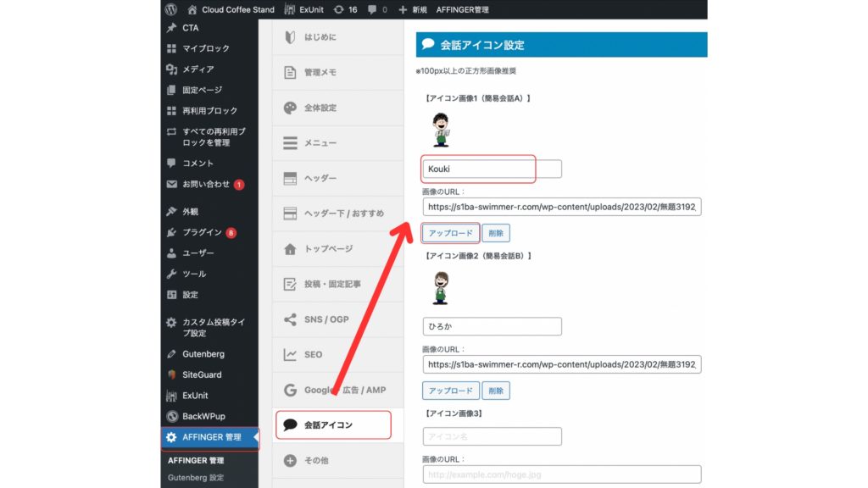The width and height of the screenshot is (868, 488).
Task: Click the updates icon showing 16
Action: pos(340,10)
